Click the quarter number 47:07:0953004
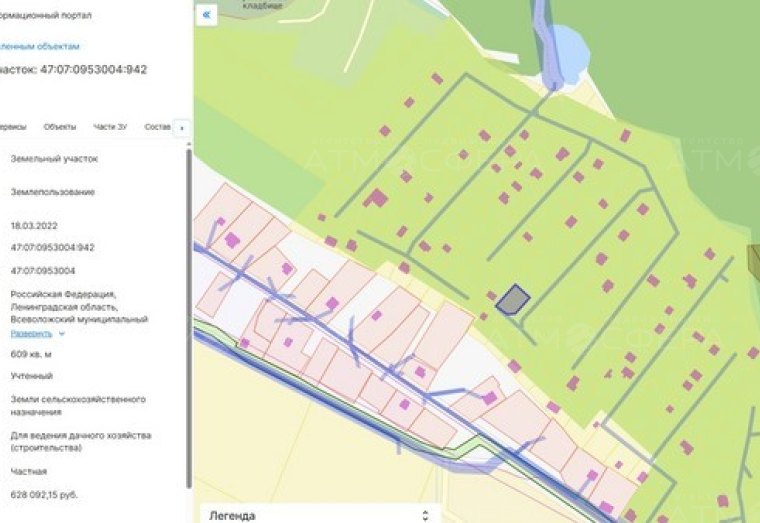Viewport: 760px width, 523px height. [x=43, y=270]
